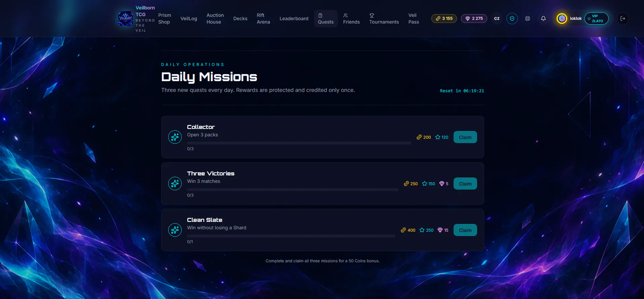Image resolution: width=644 pixels, height=299 pixels.
Task: Switch language with the CZ button
Action: (497, 19)
